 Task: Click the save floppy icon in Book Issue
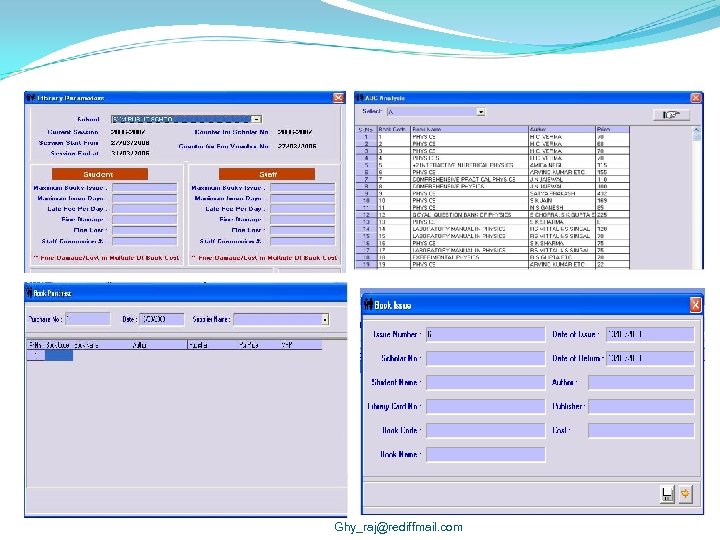coord(667,494)
